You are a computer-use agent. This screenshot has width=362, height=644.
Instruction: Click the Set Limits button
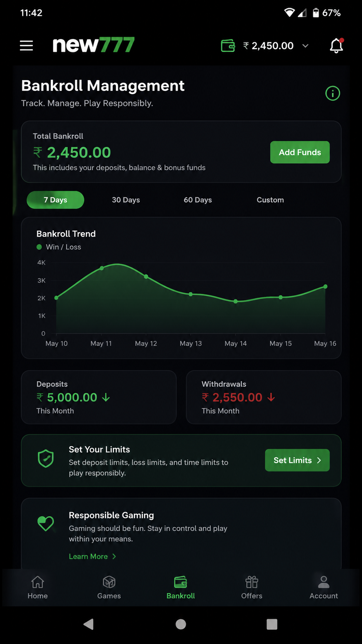[x=297, y=460]
